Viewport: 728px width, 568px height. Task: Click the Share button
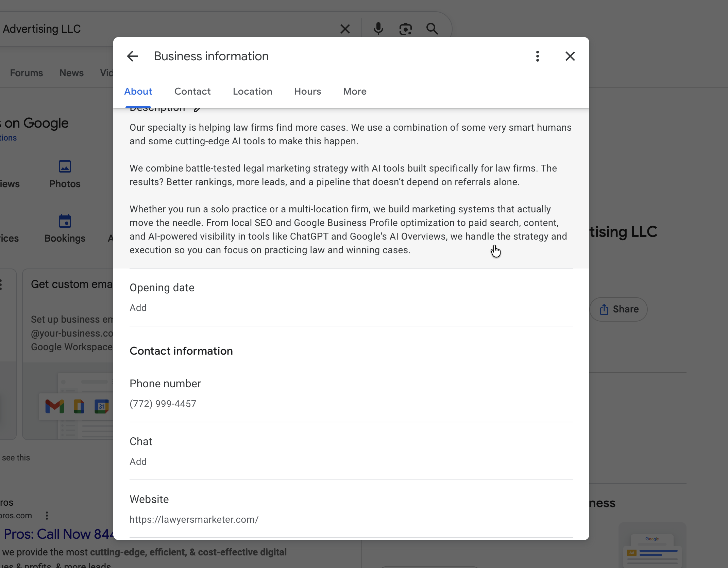tap(619, 309)
